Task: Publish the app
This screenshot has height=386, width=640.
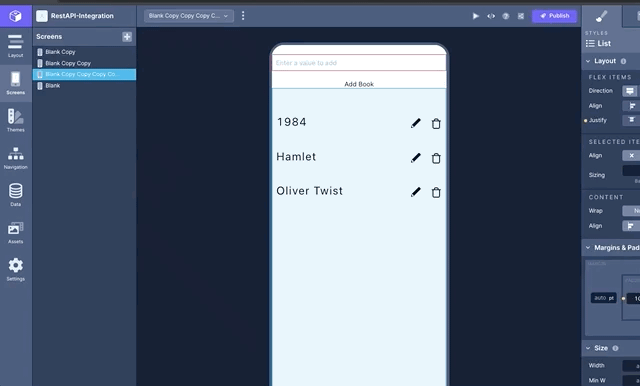Action: click(x=554, y=16)
